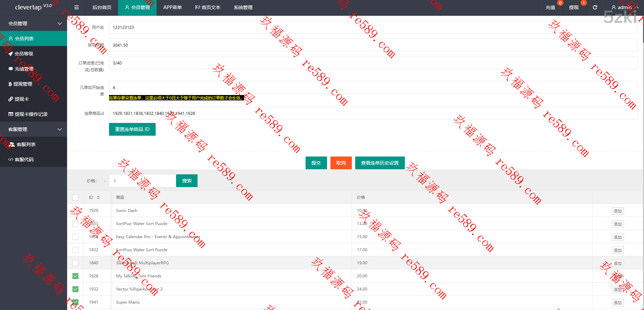644x310 pixels.
Task: Click the refresh icon in top bar
Action: click(x=595, y=7)
